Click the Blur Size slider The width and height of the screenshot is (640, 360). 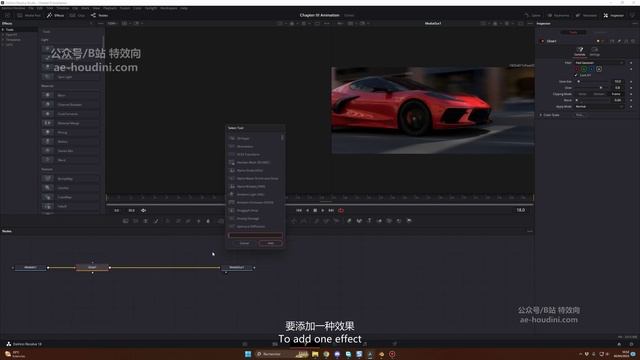click(x=592, y=81)
